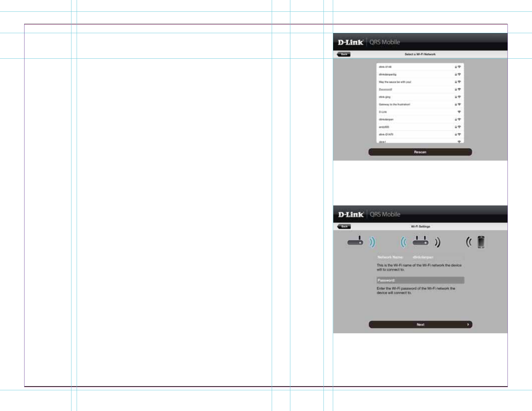Click lock icon on "May the sauce" row
The width and height of the screenshot is (532, 411).
(456, 82)
